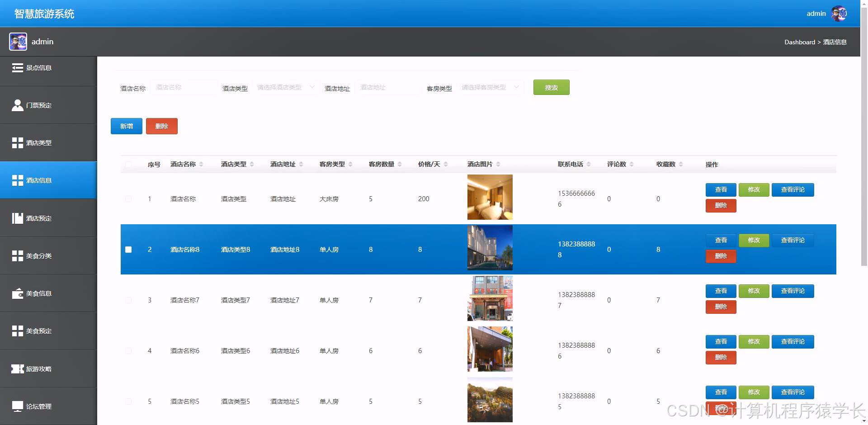Open the 客房类型 select dropdown
The image size is (868, 425).
tap(490, 87)
